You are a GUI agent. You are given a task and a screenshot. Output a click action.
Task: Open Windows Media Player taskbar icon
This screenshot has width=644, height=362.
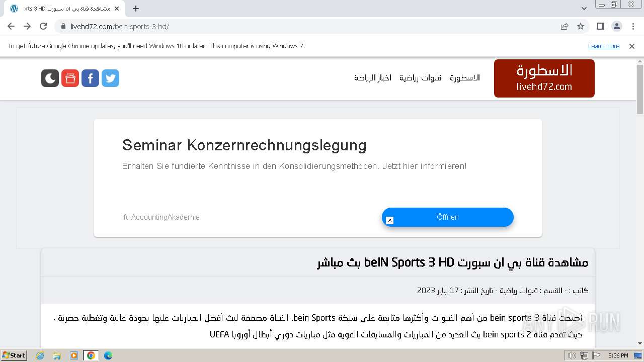click(74, 355)
